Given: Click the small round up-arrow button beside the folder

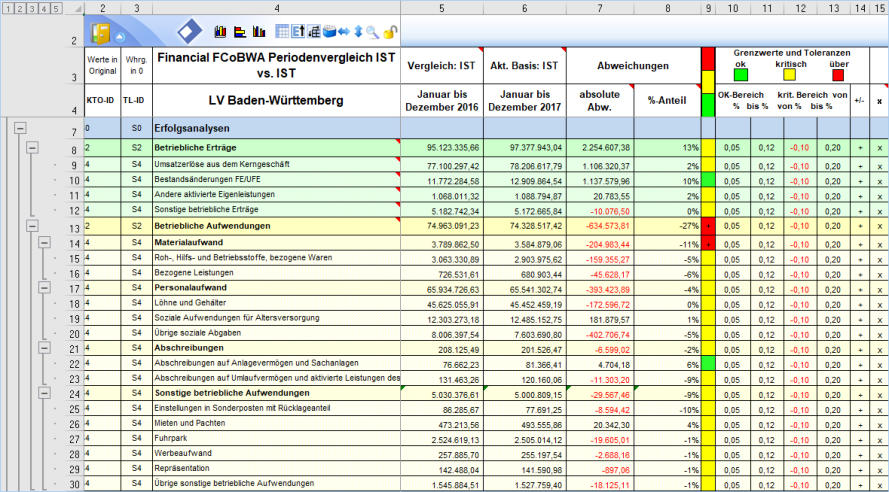Looking at the screenshot, I should click(x=120, y=36).
